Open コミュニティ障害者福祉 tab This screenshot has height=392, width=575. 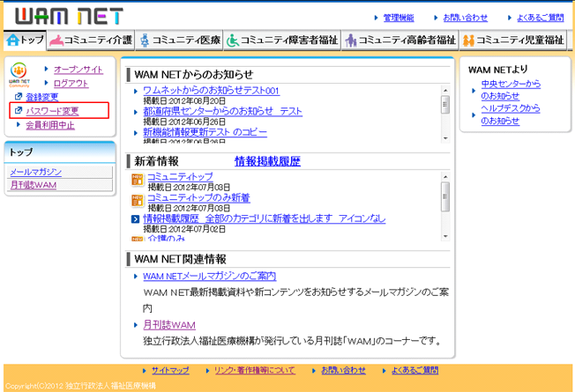pos(282,40)
